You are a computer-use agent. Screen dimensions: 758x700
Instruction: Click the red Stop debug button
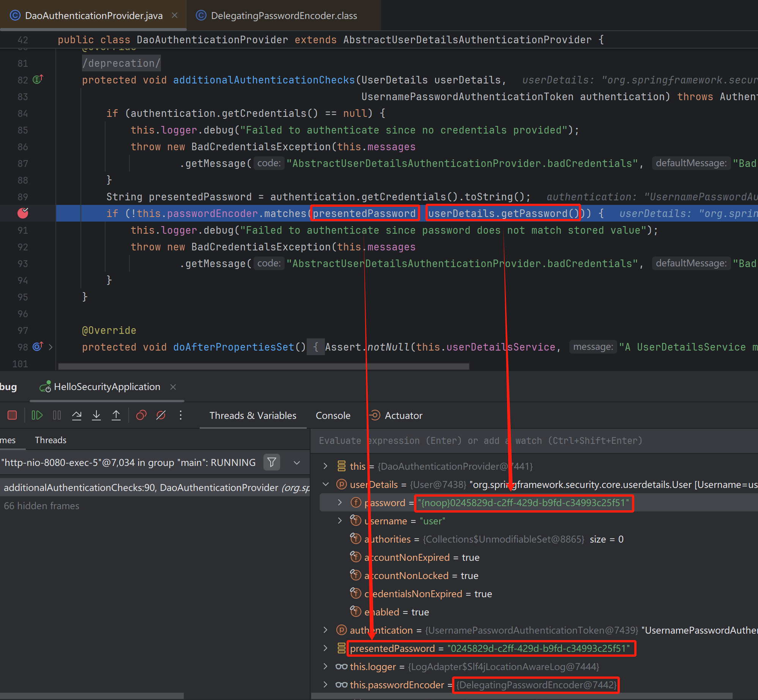(x=12, y=415)
